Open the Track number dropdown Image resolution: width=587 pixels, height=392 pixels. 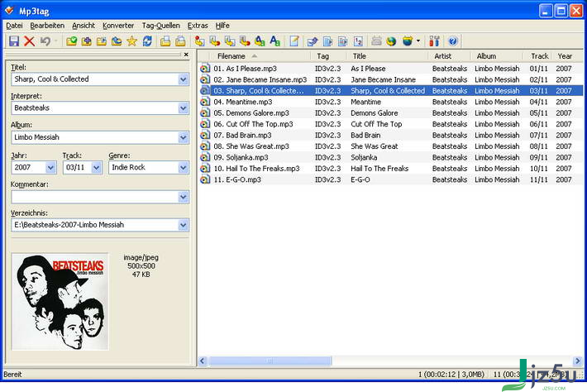(96, 167)
